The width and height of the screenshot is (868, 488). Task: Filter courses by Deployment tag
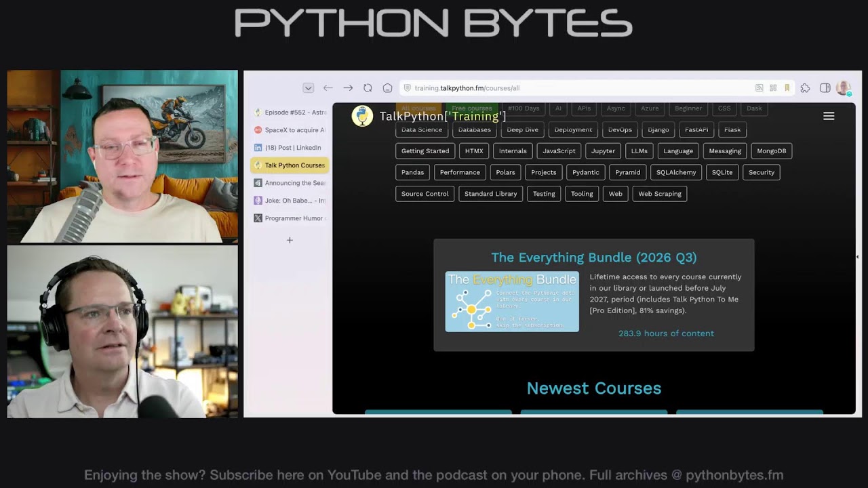tap(573, 129)
